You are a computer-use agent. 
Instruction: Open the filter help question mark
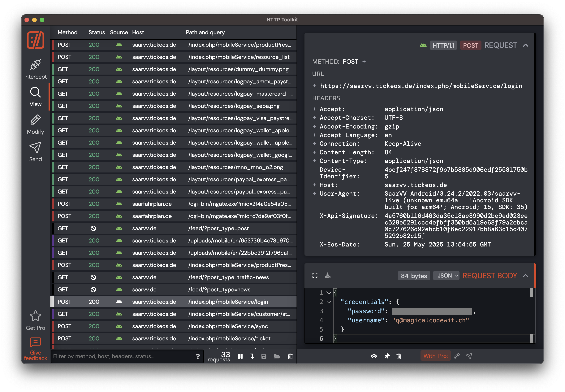pyautogui.click(x=198, y=356)
